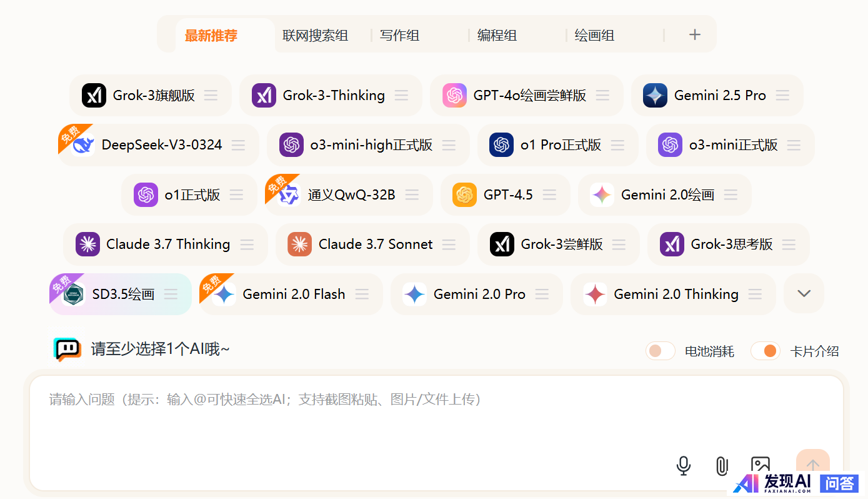The image size is (868, 499).
Task: Focus the 请输入问题 question input box
Action: (x=436, y=433)
